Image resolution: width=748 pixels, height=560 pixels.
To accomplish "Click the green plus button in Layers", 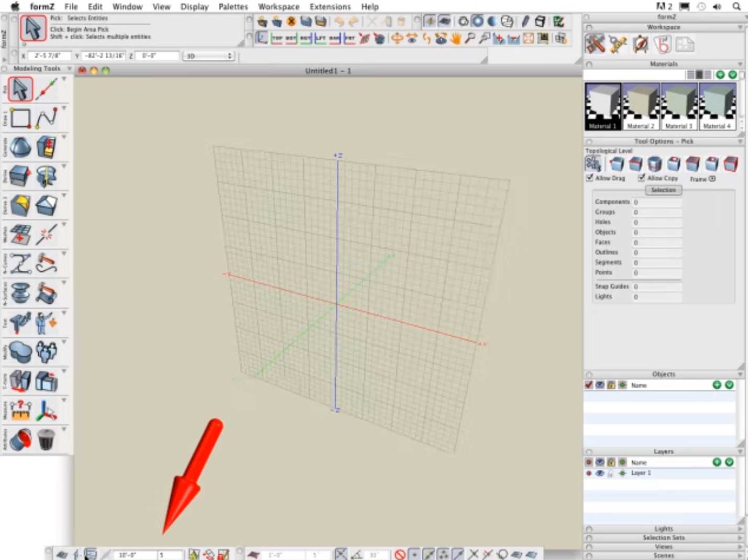I will [x=717, y=463].
